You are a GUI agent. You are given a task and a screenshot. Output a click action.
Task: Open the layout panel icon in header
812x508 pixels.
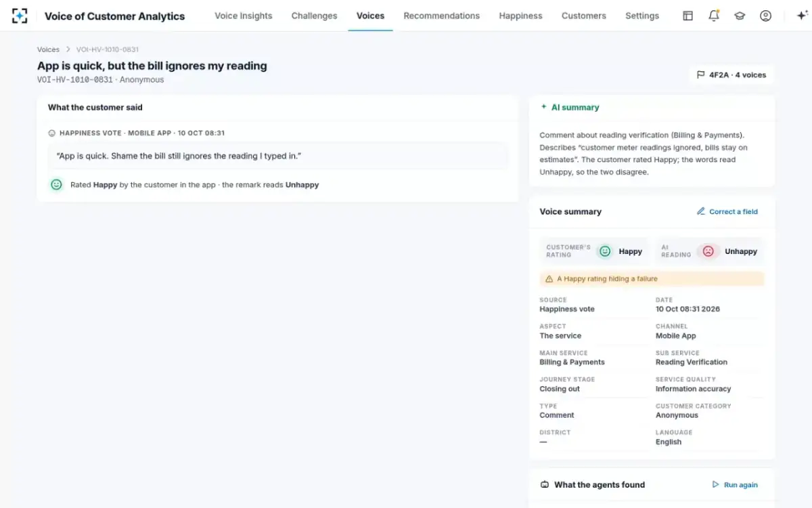[x=687, y=16]
